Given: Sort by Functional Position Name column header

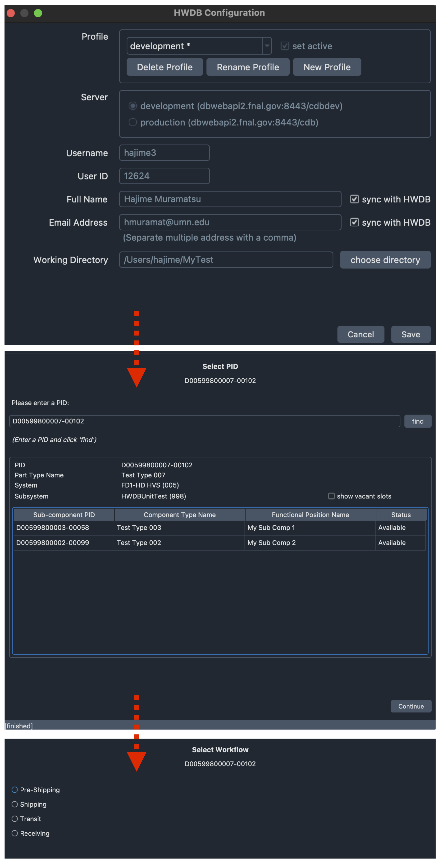Looking at the screenshot, I should [x=310, y=515].
